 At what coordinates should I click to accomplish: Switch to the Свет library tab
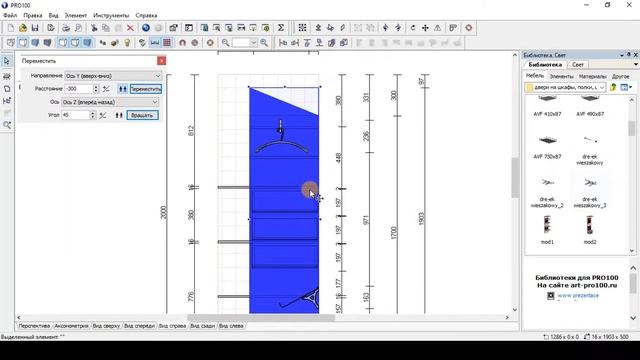click(578, 64)
